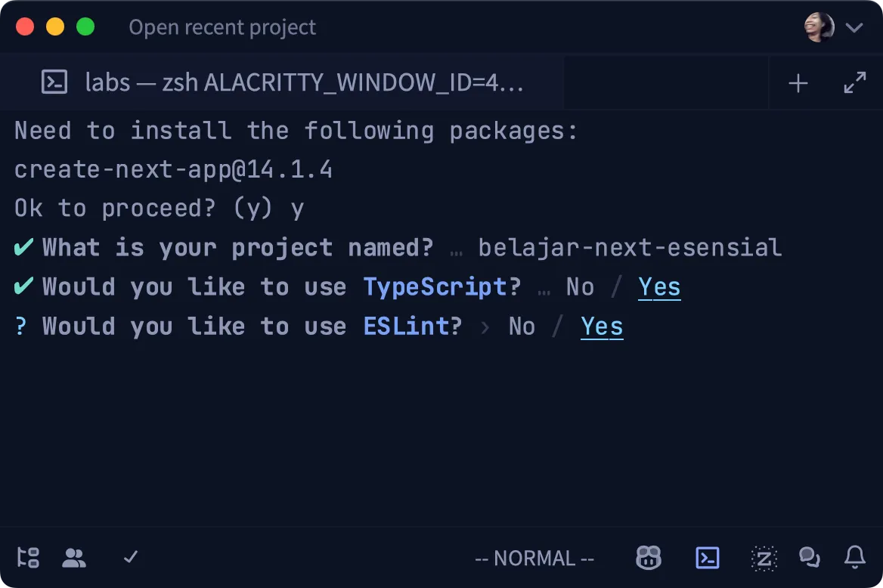Click the Copilot icon in the status bar
This screenshot has width=883, height=588.
click(649, 559)
